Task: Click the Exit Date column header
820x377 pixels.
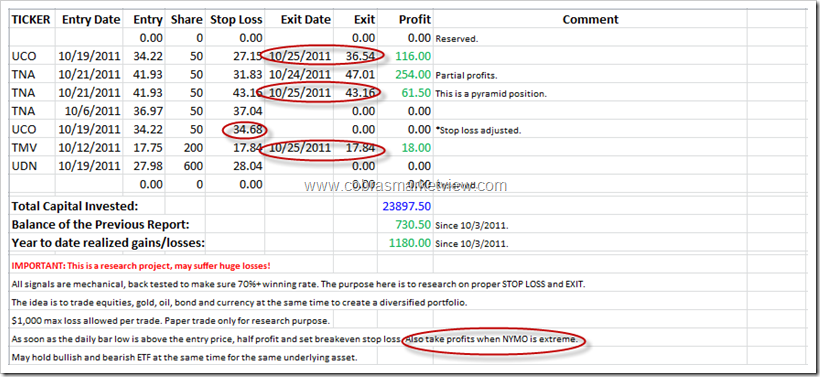Action: tap(305, 20)
